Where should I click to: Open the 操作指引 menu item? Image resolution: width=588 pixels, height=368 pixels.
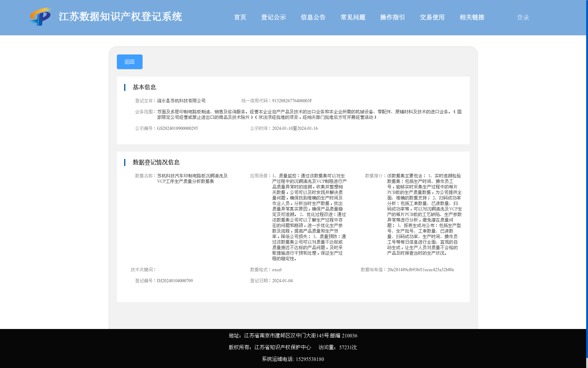point(392,17)
